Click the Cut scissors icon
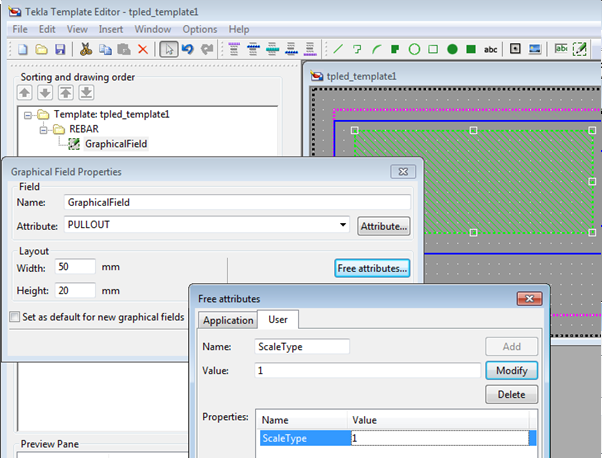The image size is (602, 458). tap(86, 49)
